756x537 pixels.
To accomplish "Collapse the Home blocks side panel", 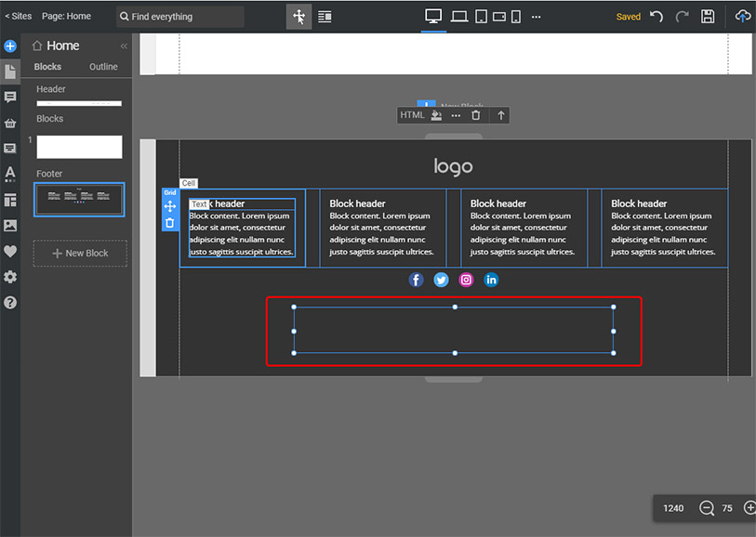I will tap(124, 46).
